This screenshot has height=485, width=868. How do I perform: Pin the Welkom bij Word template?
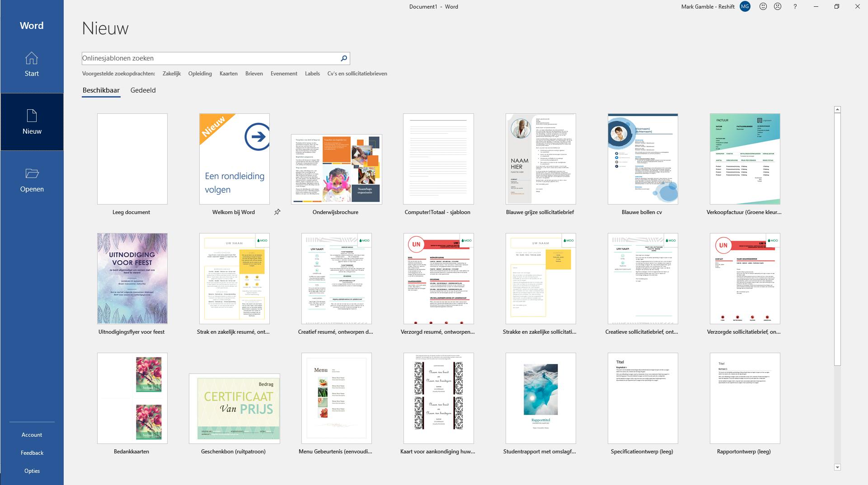coord(277,212)
